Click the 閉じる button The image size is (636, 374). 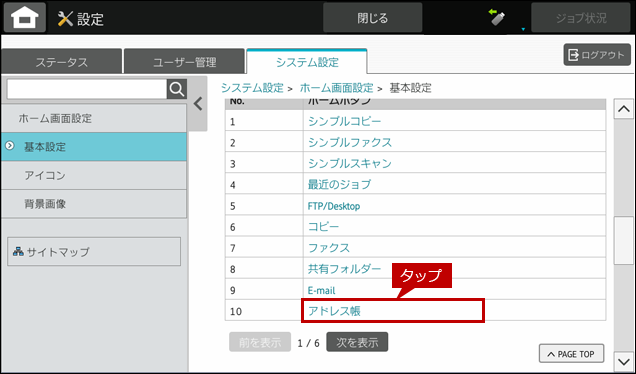(372, 18)
